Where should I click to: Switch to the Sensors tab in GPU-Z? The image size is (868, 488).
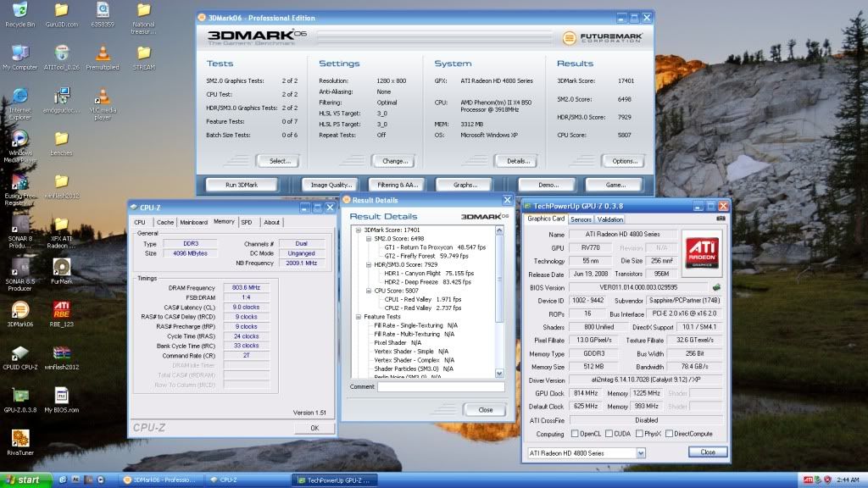point(581,219)
